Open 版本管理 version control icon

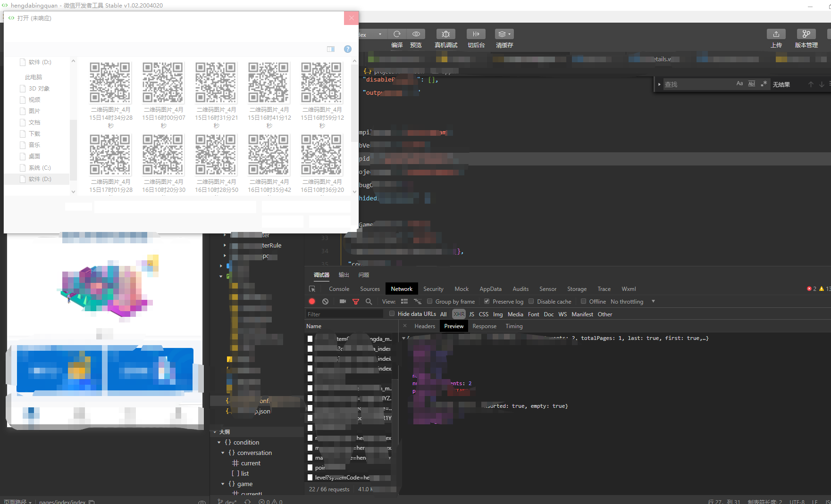[806, 34]
